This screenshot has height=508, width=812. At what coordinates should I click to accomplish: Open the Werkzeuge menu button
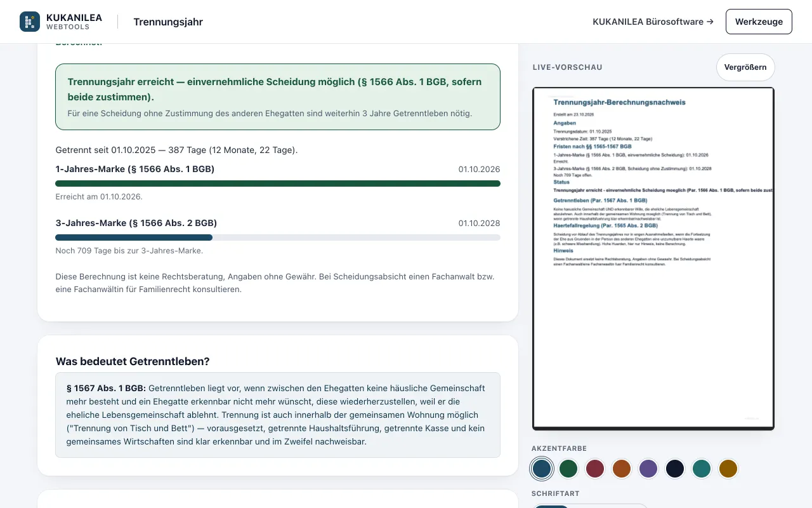(x=759, y=22)
